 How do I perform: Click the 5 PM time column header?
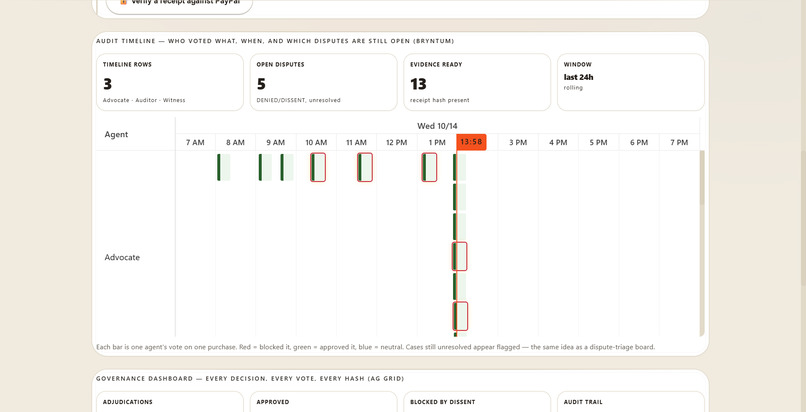tap(598, 142)
